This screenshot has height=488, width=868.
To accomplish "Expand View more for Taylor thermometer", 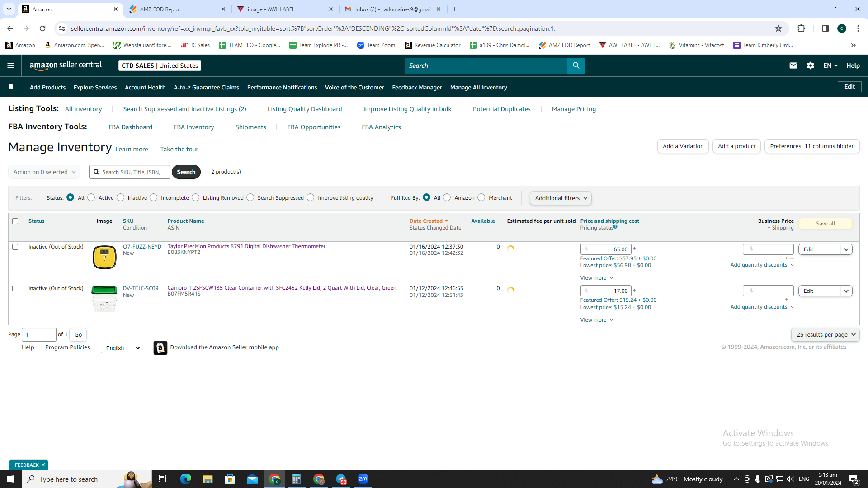I will [x=596, y=278].
